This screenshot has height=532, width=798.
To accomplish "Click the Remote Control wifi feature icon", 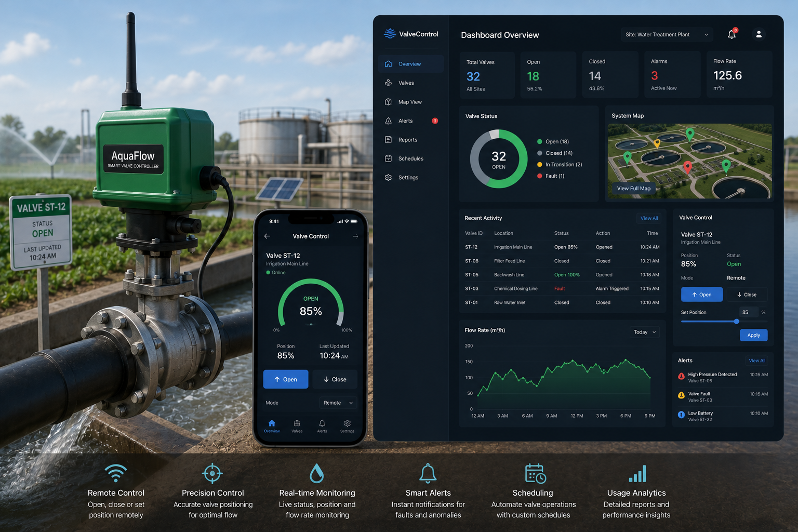I will point(116,473).
